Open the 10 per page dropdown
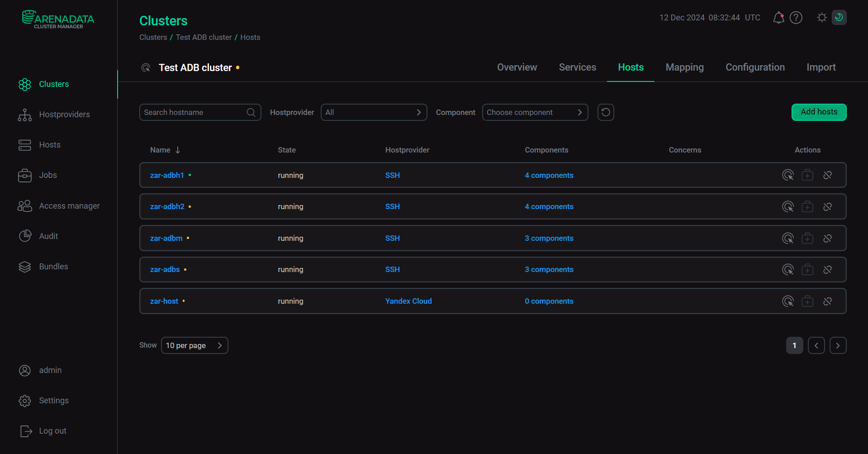 [x=194, y=345]
